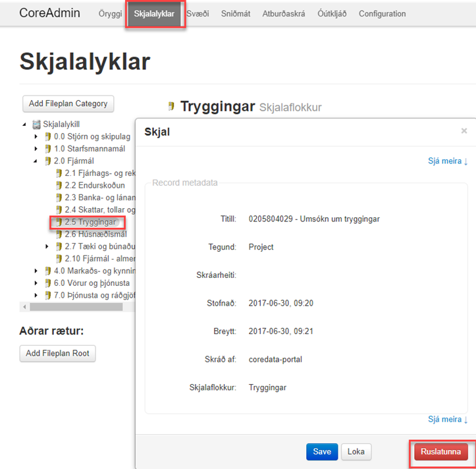Collapse the Skjalalykill root node
Viewport: 476px width, 469px height.
point(25,124)
